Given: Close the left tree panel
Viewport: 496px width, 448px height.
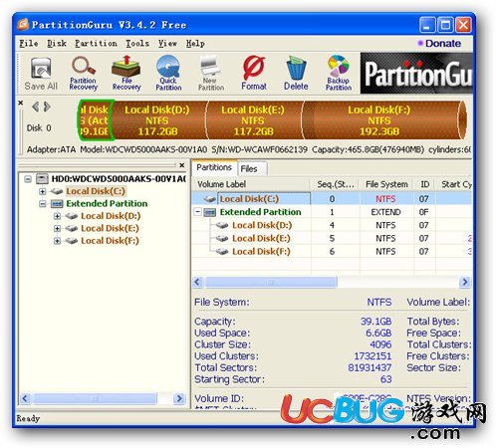Looking at the screenshot, I should pos(181,165).
